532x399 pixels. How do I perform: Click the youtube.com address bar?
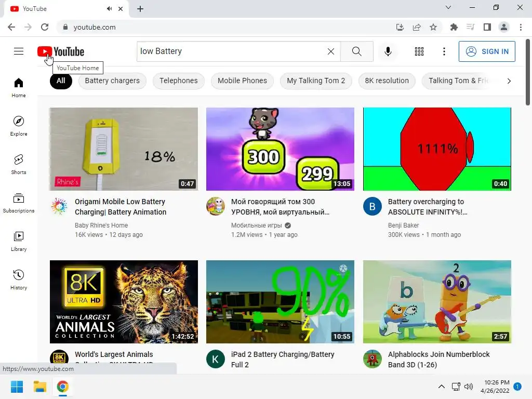pyautogui.click(x=224, y=27)
